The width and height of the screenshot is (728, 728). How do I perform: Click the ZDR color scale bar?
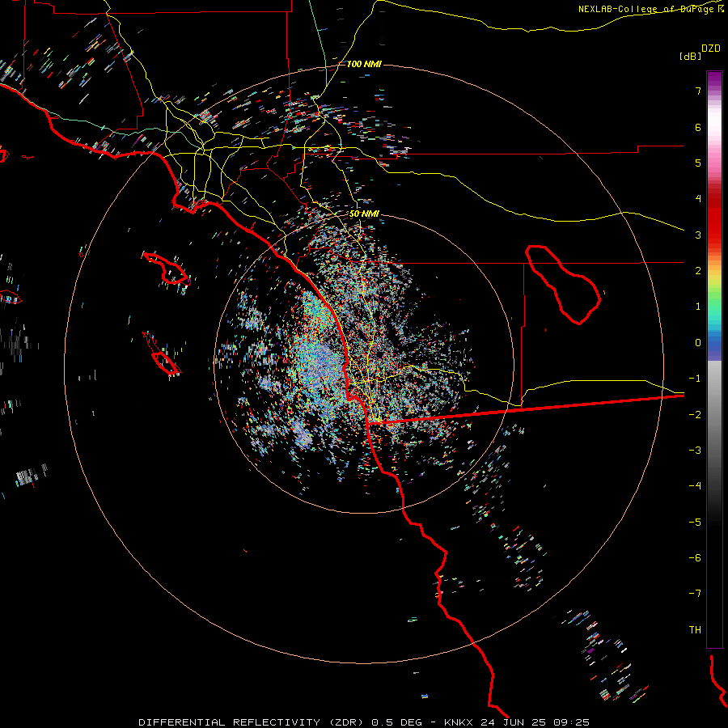(x=714, y=359)
